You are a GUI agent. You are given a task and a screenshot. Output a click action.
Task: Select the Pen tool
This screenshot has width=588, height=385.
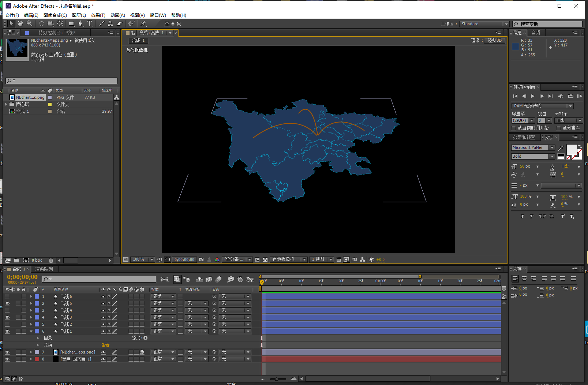(x=80, y=23)
